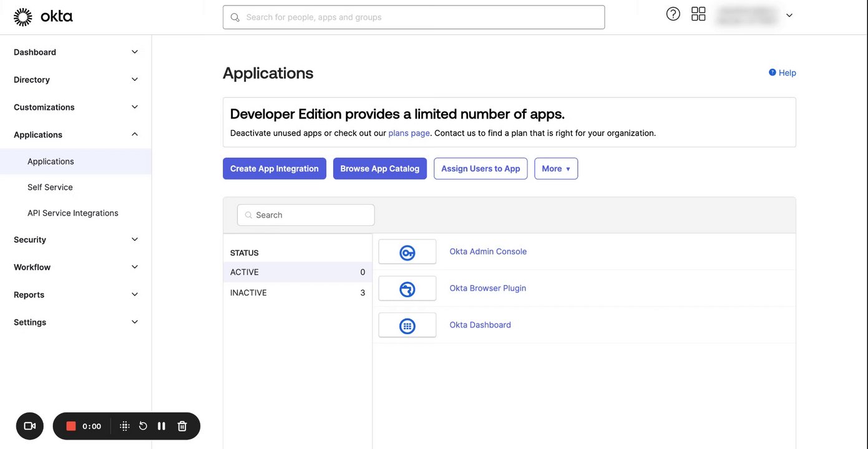Screen dimensions: 868x449
Task: Click the Okta Admin Console app icon
Action: pos(407,252)
